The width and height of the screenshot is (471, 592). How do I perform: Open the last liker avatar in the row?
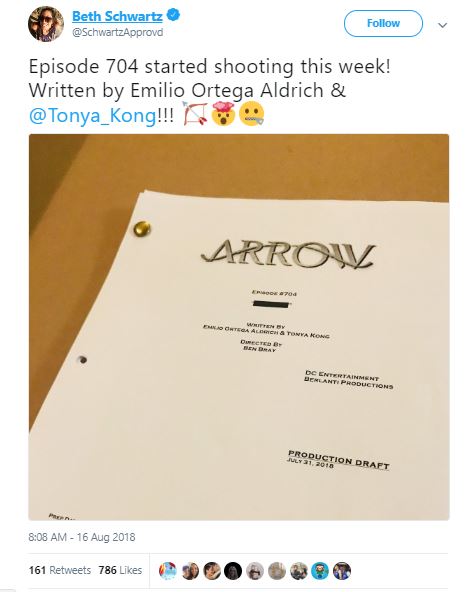coord(342,571)
